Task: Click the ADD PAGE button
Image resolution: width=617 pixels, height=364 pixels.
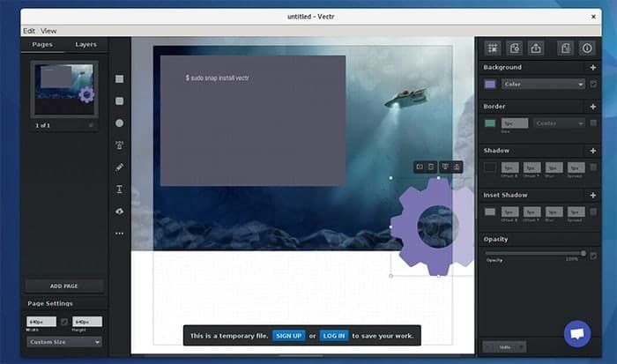Action: coord(64,286)
